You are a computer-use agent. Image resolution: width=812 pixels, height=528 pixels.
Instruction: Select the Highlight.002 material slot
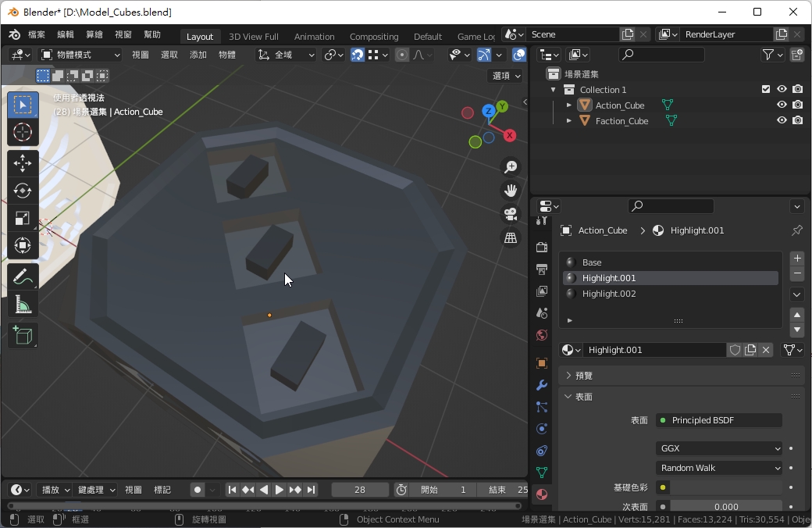pos(609,294)
